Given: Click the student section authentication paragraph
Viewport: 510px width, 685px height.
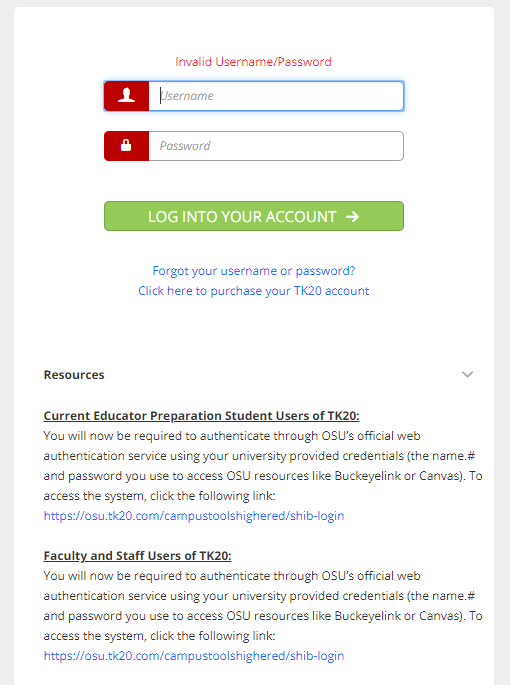Looking at the screenshot, I should 263,466.
